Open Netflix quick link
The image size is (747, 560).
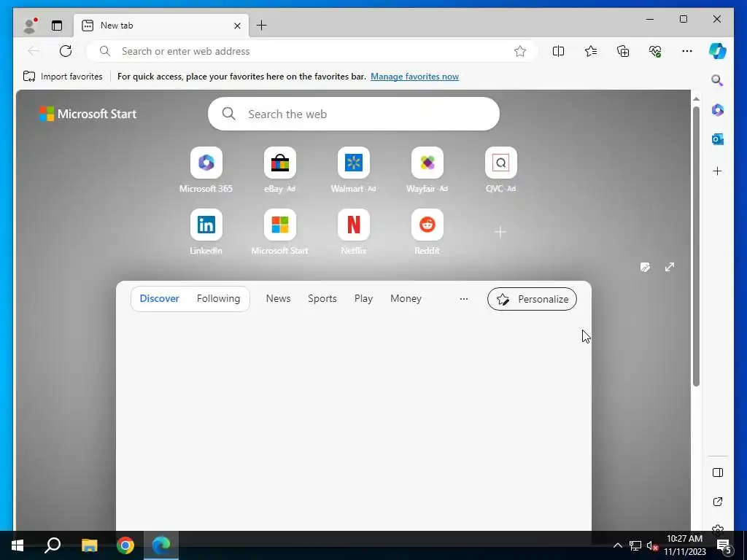pyautogui.click(x=354, y=232)
